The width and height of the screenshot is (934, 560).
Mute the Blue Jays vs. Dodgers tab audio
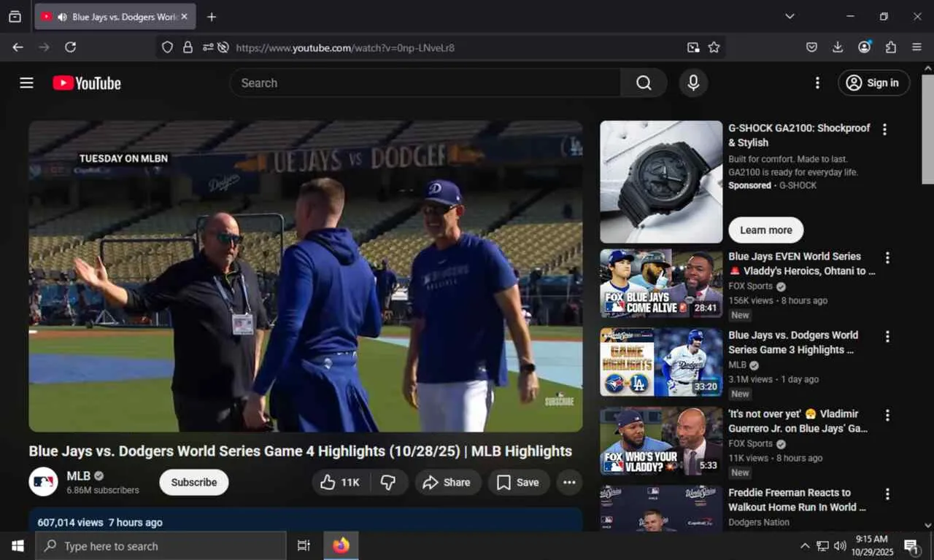(62, 17)
